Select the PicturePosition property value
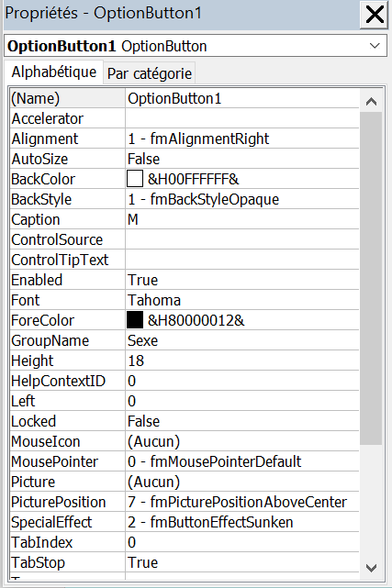 (242, 502)
